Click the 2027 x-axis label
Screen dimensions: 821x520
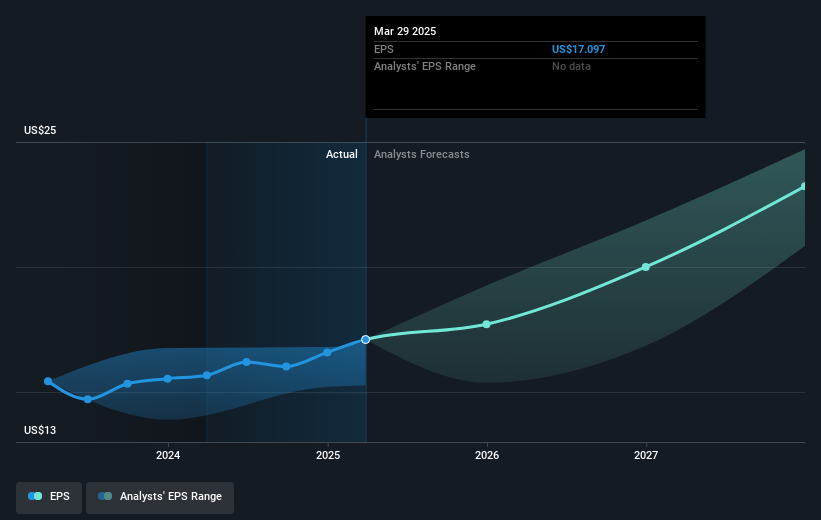[x=646, y=455]
